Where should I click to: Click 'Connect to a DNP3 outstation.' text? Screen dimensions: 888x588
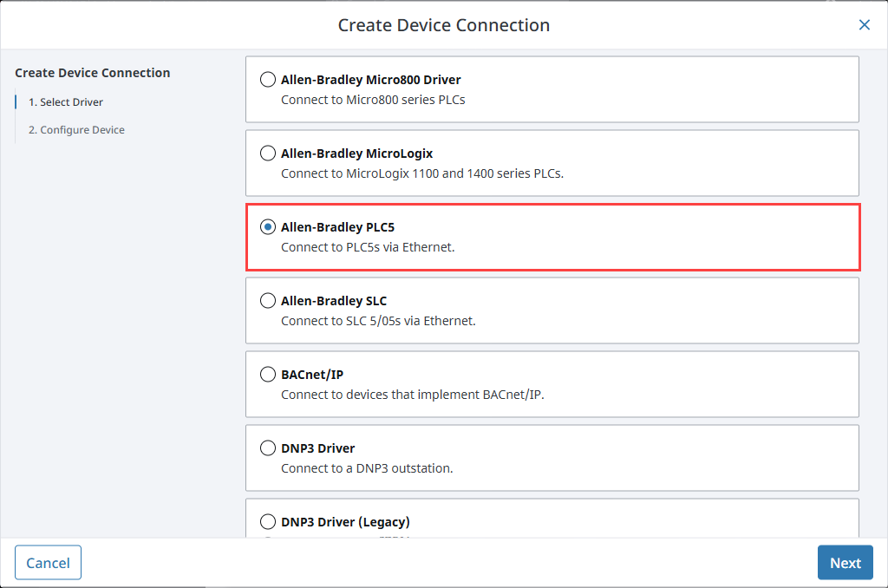(367, 468)
